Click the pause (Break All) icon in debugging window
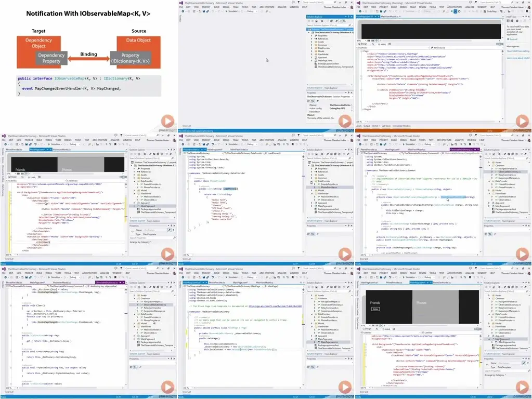 pos(451,11)
